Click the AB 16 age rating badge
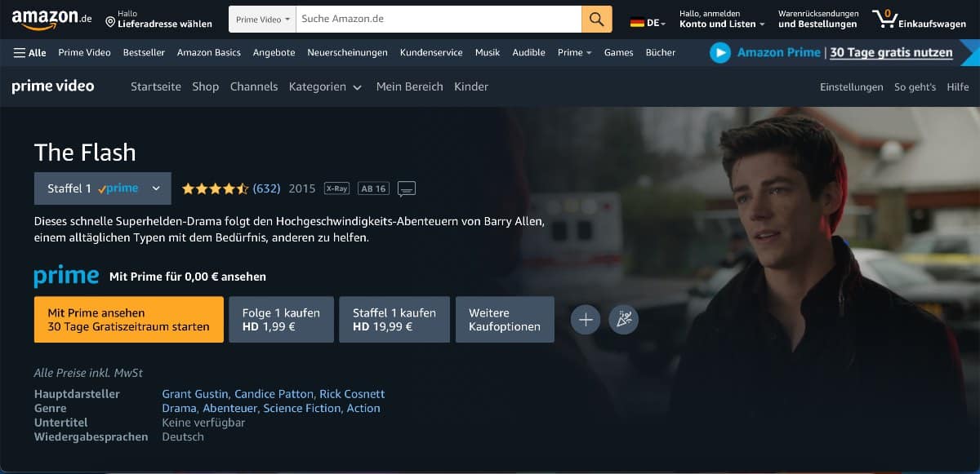The width and height of the screenshot is (980, 474). click(373, 188)
